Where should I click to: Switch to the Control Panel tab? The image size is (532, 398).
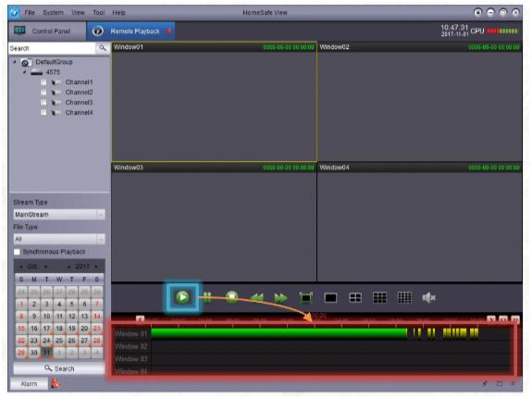(x=47, y=31)
